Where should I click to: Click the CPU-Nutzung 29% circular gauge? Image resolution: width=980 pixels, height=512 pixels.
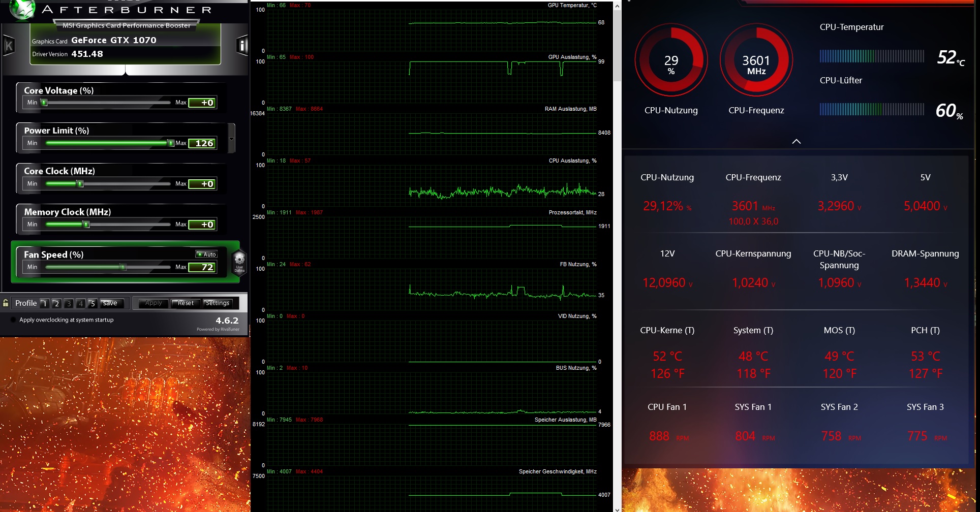671,60
